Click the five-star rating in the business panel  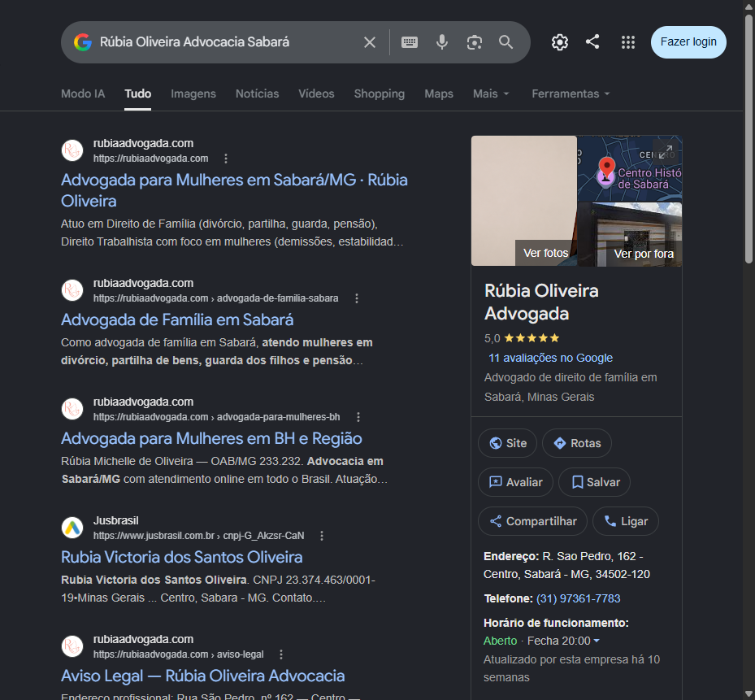(532, 338)
